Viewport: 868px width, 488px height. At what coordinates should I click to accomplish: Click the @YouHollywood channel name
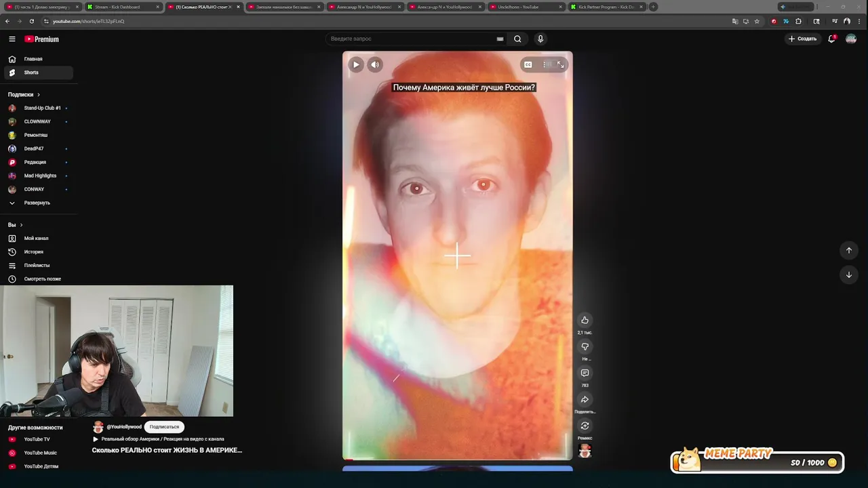[x=124, y=427]
